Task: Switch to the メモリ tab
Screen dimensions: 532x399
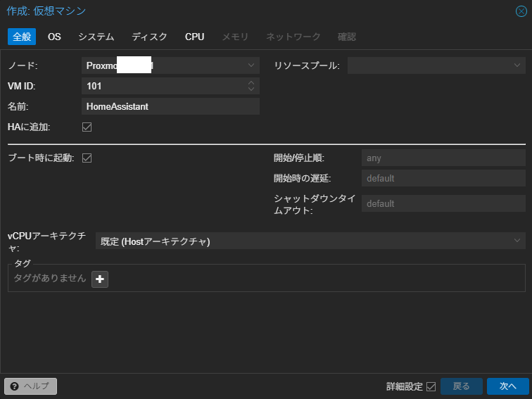Action: pos(235,37)
